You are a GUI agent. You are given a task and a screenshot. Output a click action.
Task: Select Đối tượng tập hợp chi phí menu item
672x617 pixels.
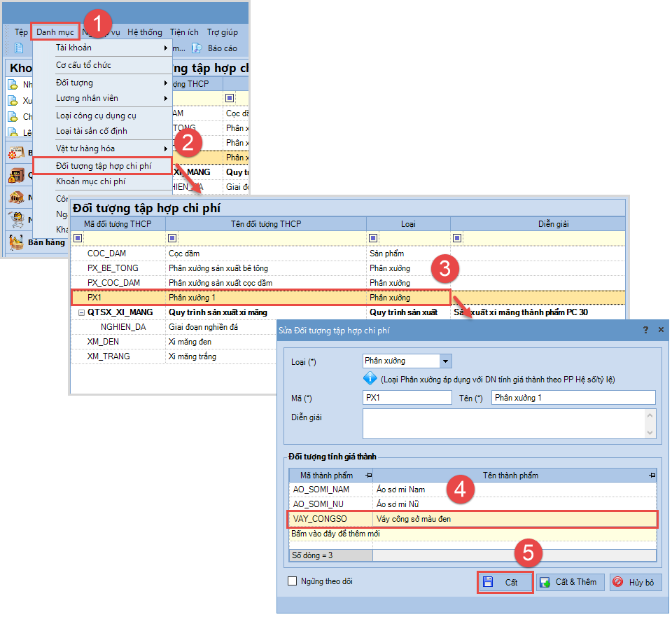103,166
